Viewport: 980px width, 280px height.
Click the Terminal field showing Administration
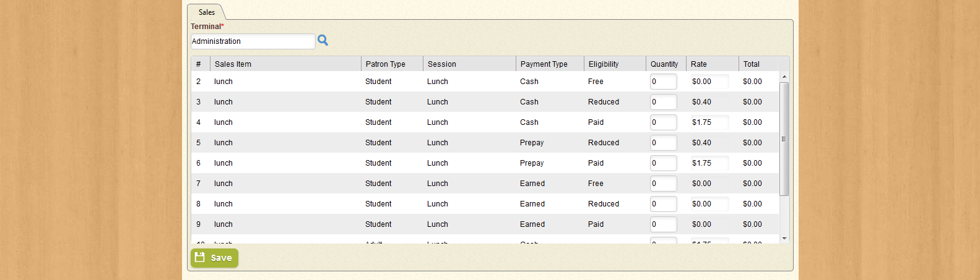pyautogui.click(x=253, y=41)
